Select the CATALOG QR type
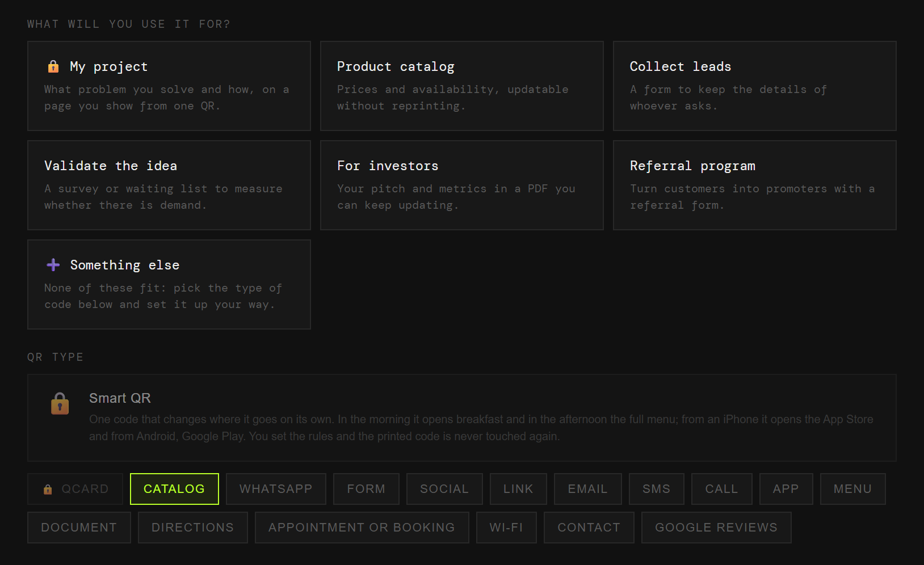The image size is (924, 565). 174,489
